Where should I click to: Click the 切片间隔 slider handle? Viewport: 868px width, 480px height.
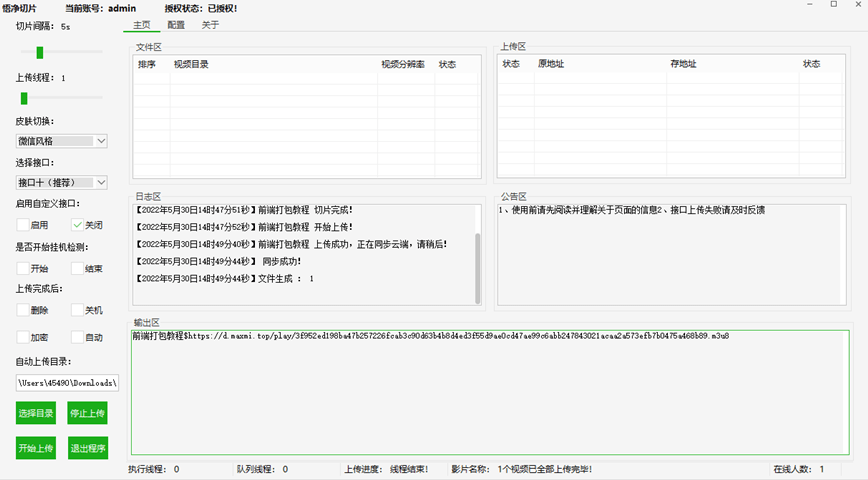pyautogui.click(x=40, y=52)
